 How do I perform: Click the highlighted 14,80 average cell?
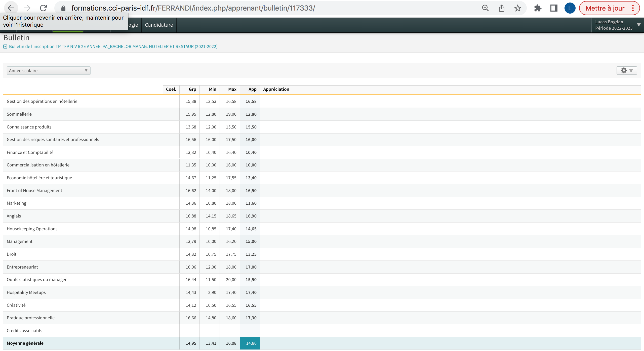pos(250,343)
